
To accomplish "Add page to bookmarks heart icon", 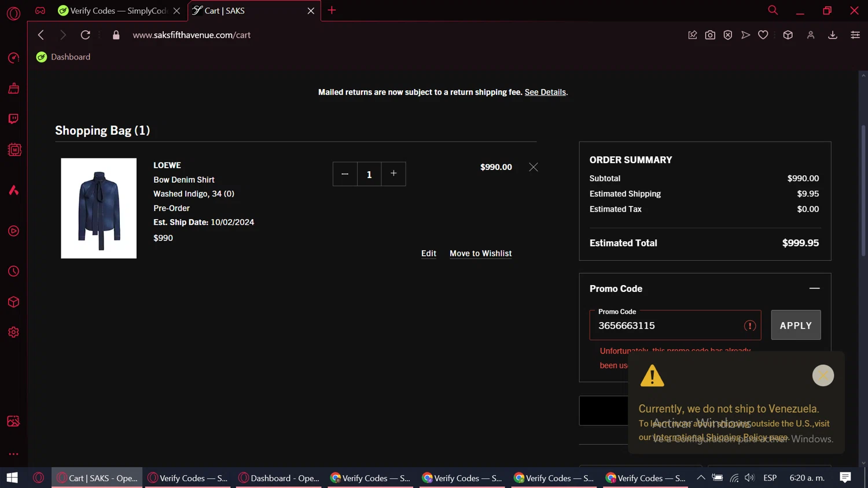I will (763, 35).
